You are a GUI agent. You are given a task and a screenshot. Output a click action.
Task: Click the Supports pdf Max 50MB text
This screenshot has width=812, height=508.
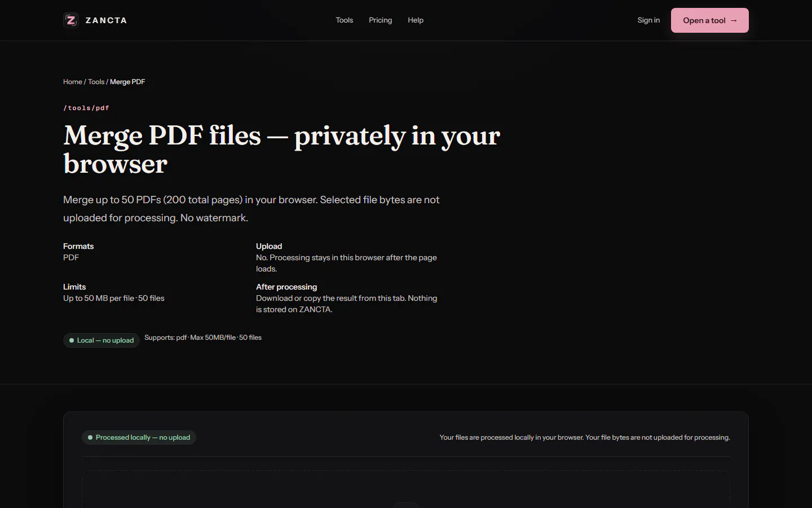203,338
